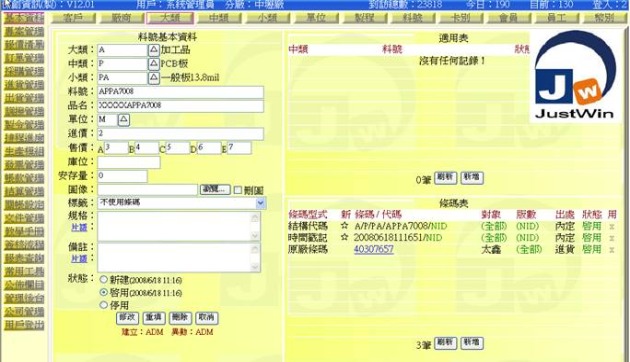Select the 新建 status radio button
This screenshot has height=362, width=630.
coord(104,279)
